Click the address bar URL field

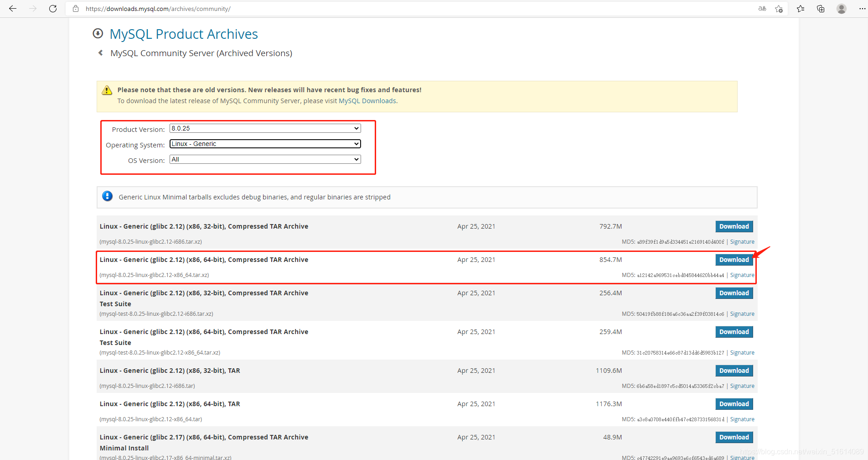410,9
